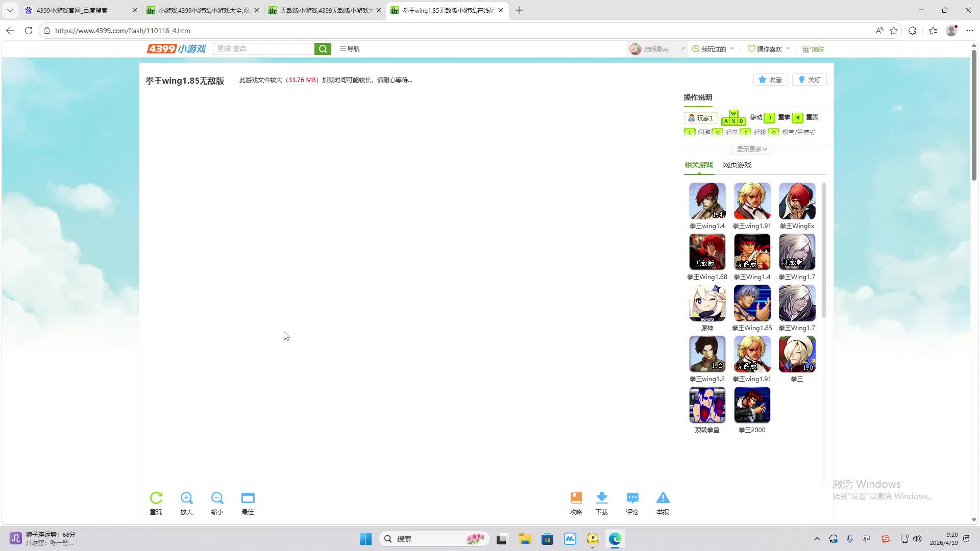The image size is (980, 551).
Task: Show hidden system tray icons
Action: point(817,539)
